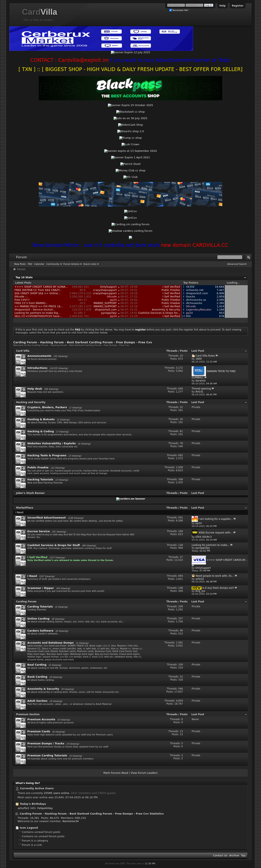Viewport: 261px width, 868px height.
Task: Click the Currently Active Users icon
Action: pyautogui.click(x=17, y=788)
